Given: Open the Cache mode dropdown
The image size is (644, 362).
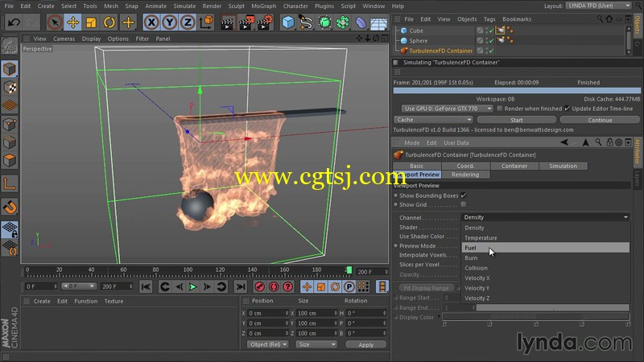Looking at the screenshot, I should (433, 120).
